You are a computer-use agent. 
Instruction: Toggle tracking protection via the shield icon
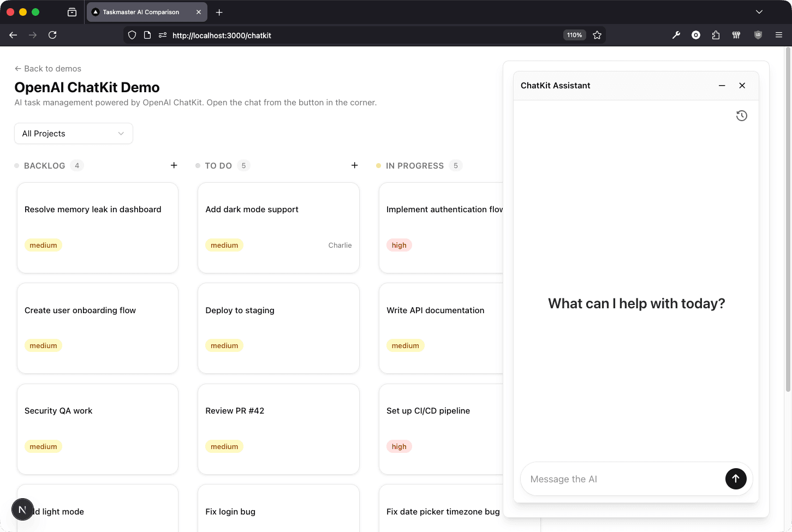132,35
